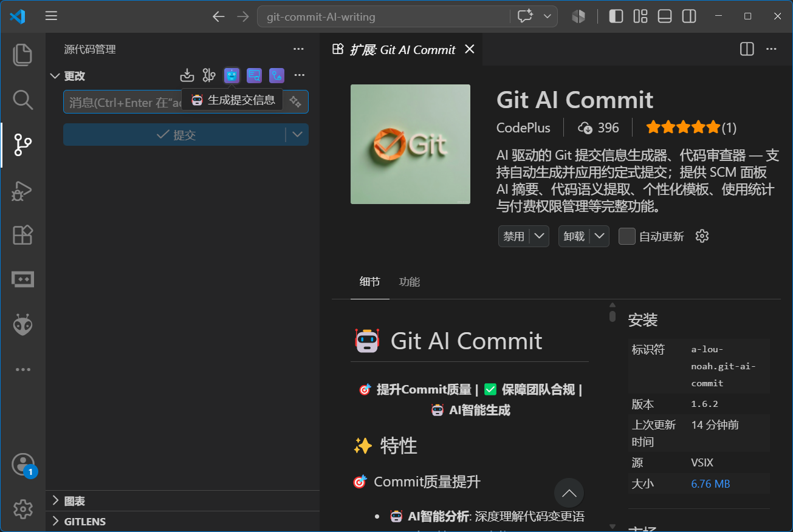This screenshot has width=793, height=532.
Task: Click the VSIX source value
Action: pos(702,463)
